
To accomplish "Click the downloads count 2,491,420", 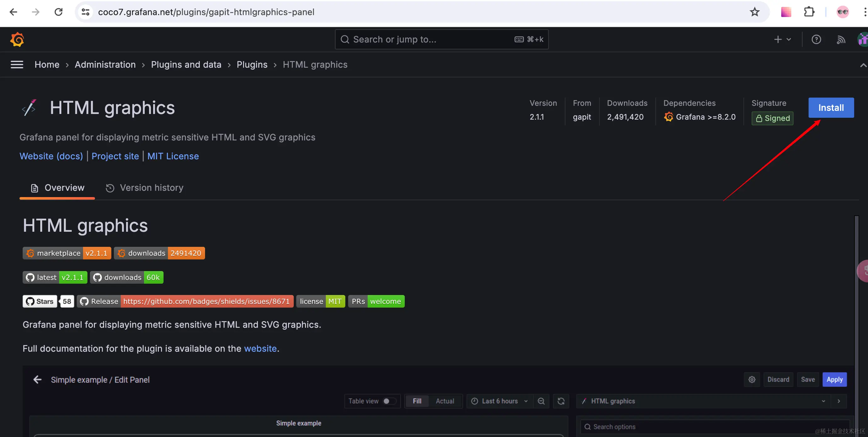I will pos(625,117).
